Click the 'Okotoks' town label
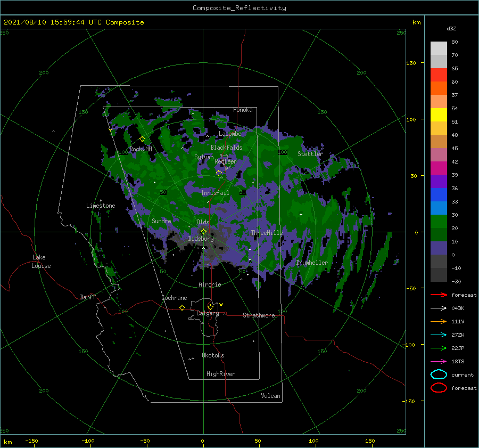479x448 pixels. [213, 355]
